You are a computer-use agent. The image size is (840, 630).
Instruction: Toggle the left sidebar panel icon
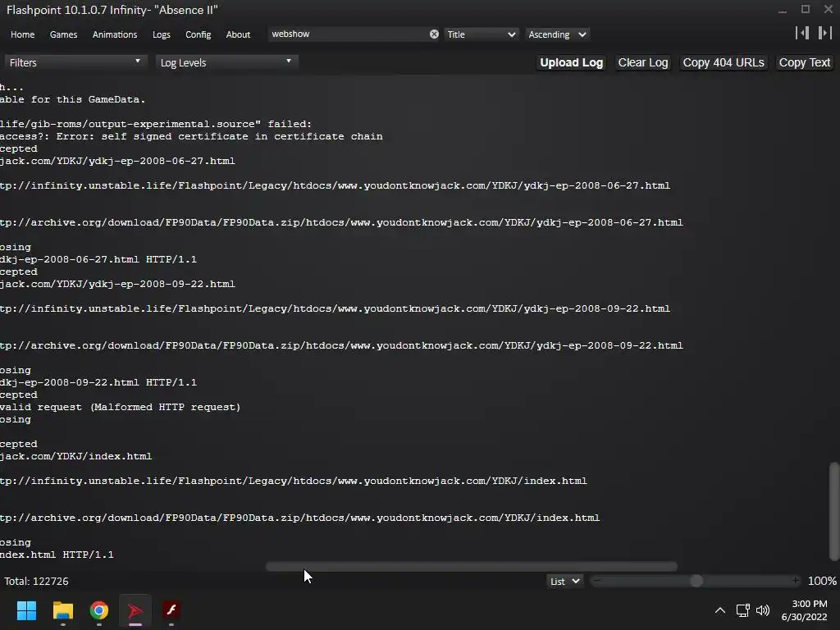(802, 33)
